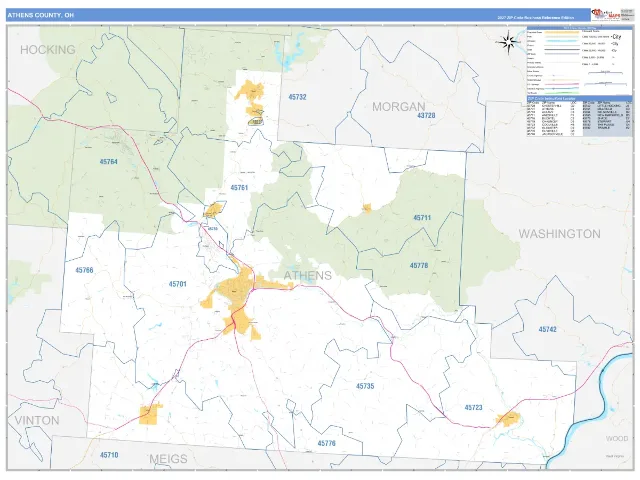This screenshot has width=640, height=480.
Task: Click the compass rose north arrow
Action: 508,42
